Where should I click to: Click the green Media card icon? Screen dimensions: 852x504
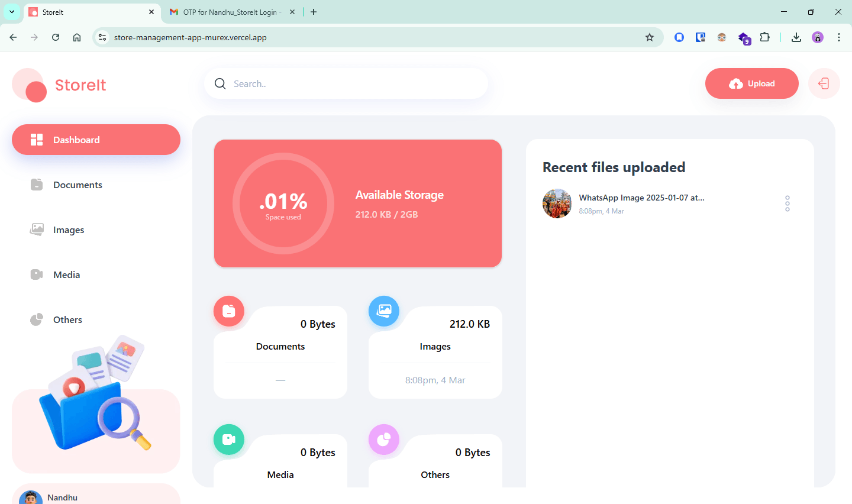coord(229,440)
